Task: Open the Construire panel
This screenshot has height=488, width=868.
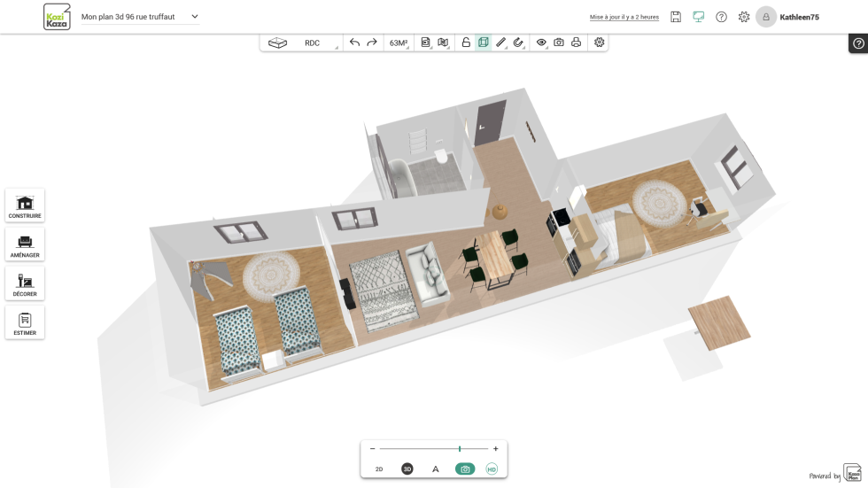Action: coord(25,205)
